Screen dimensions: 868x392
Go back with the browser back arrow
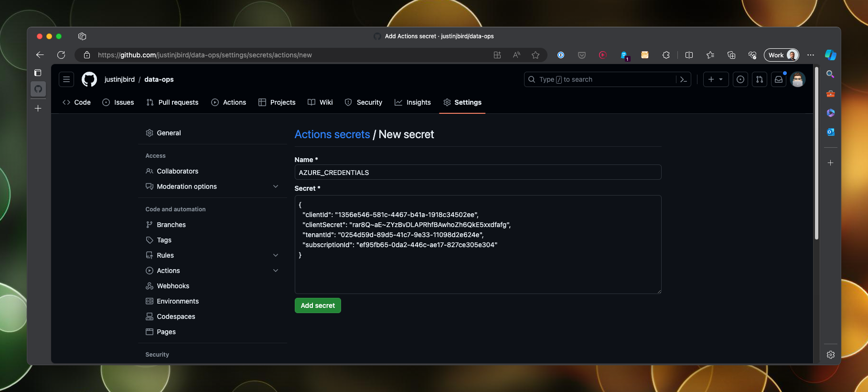(40, 55)
